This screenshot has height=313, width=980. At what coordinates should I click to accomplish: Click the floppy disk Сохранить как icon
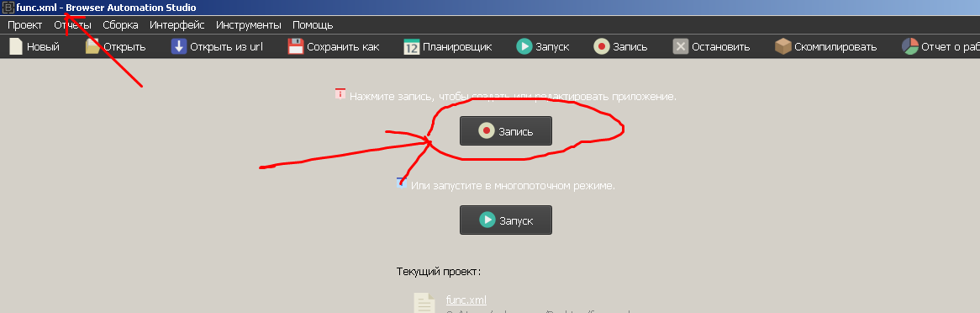click(296, 46)
